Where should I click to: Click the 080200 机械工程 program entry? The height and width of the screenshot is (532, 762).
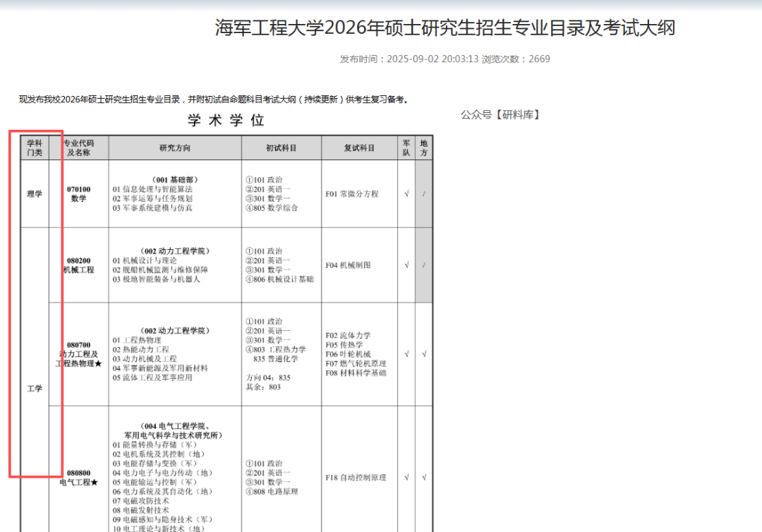[79, 265]
